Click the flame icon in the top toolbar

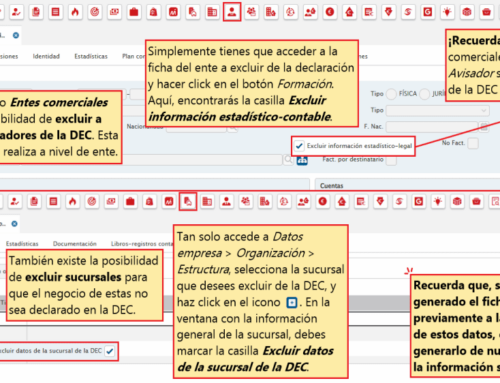pyautogui.click(x=75, y=12)
